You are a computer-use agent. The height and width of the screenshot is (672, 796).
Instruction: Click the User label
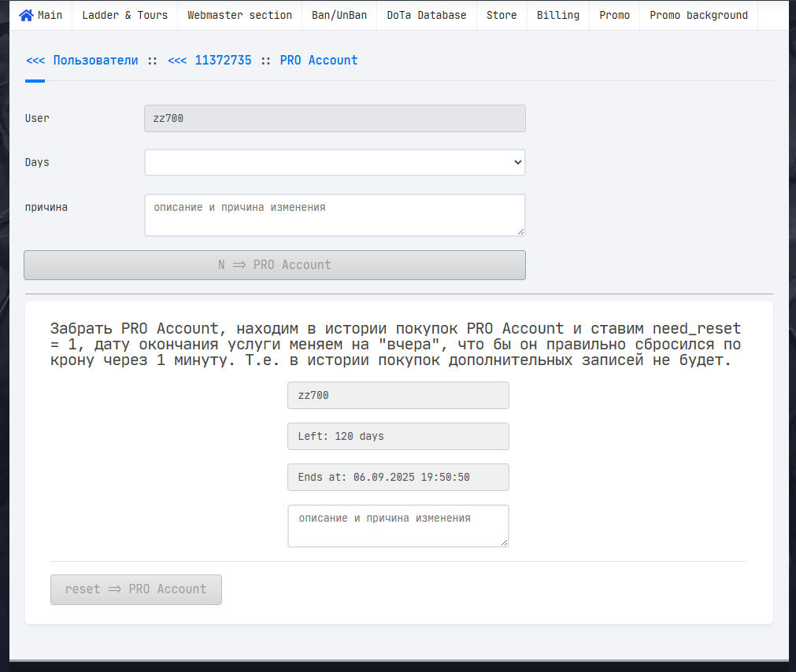coord(37,118)
